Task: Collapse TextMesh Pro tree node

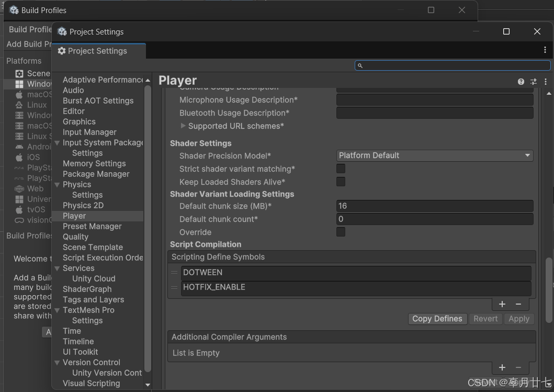Action: pyautogui.click(x=57, y=310)
